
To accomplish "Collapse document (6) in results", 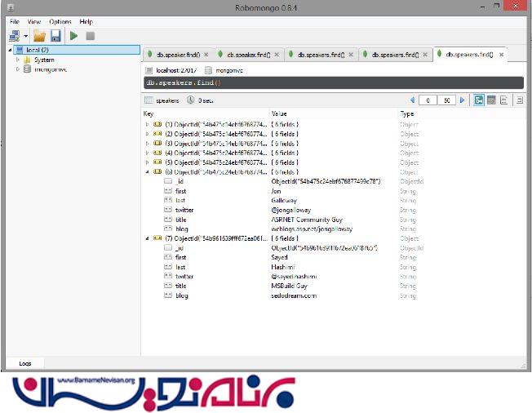I will [x=148, y=172].
